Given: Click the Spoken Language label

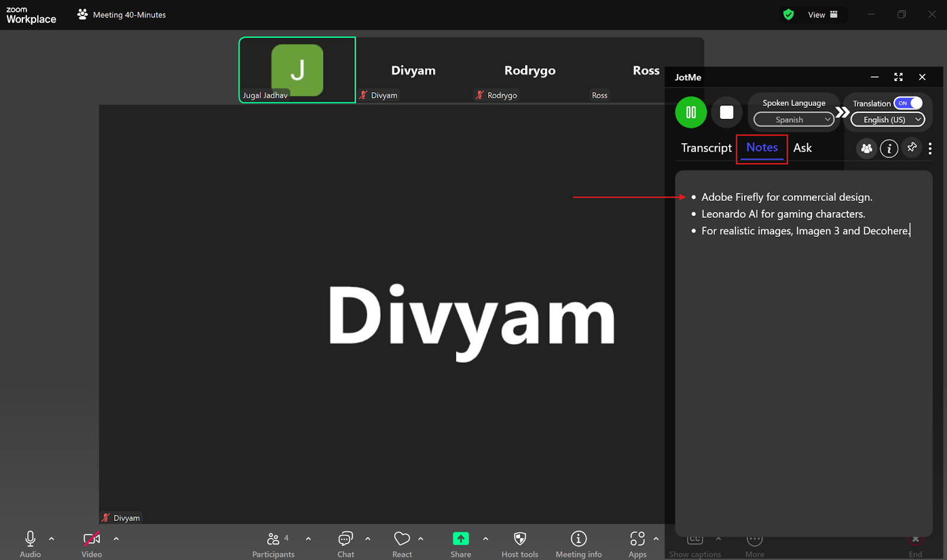Looking at the screenshot, I should click(794, 103).
